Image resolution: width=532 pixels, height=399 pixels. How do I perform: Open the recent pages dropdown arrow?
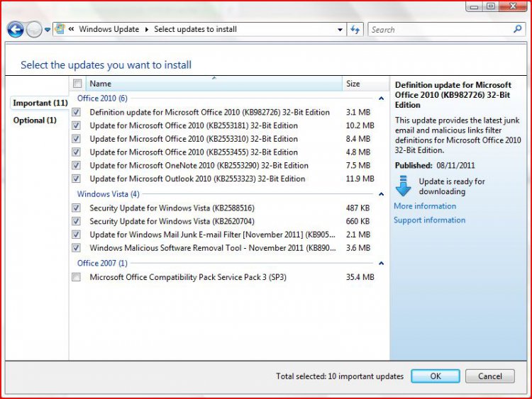coord(48,30)
